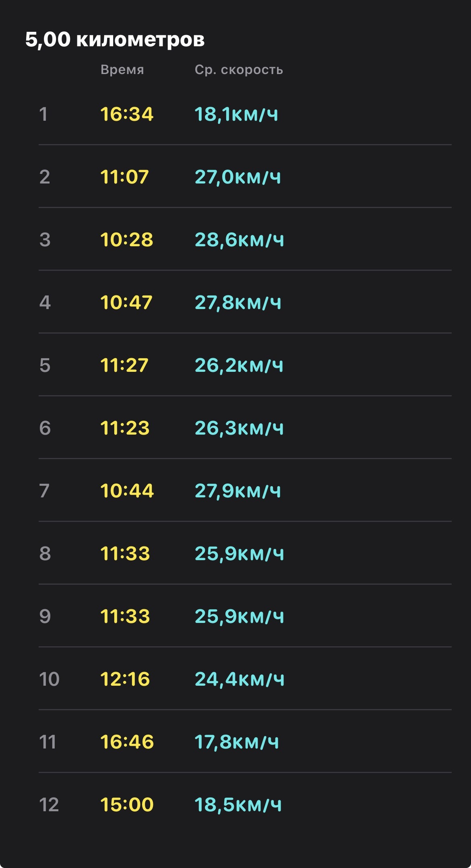Screen dimensions: 471x868
Task: Select split 6 time 11:23
Action: pos(125,428)
